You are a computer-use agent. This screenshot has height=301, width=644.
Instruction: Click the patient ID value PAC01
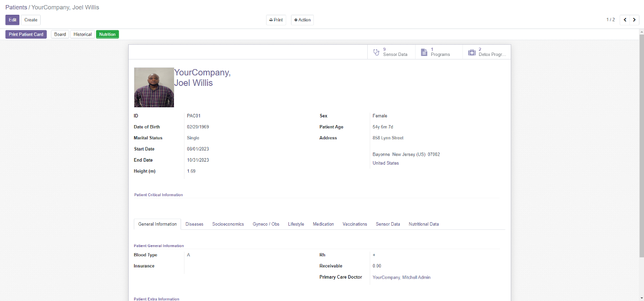click(194, 116)
